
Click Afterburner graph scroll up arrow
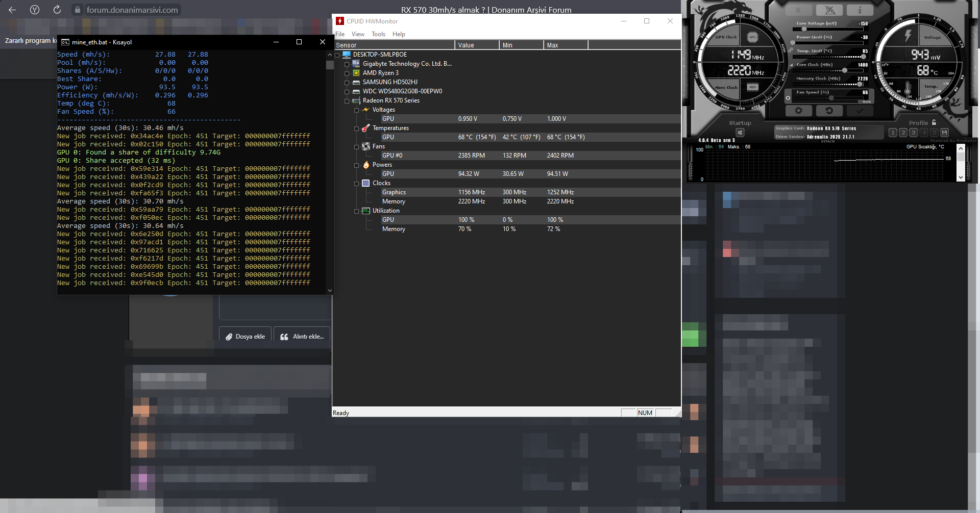pyautogui.click(x=961, y=148)
